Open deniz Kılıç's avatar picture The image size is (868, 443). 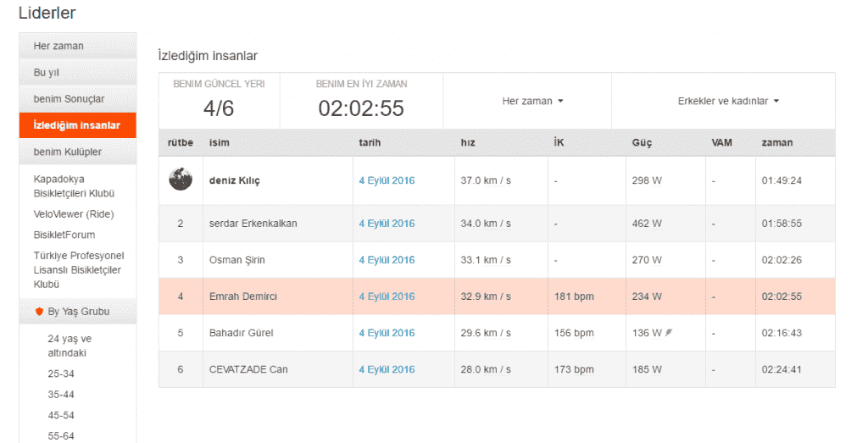tap(181, 180)
